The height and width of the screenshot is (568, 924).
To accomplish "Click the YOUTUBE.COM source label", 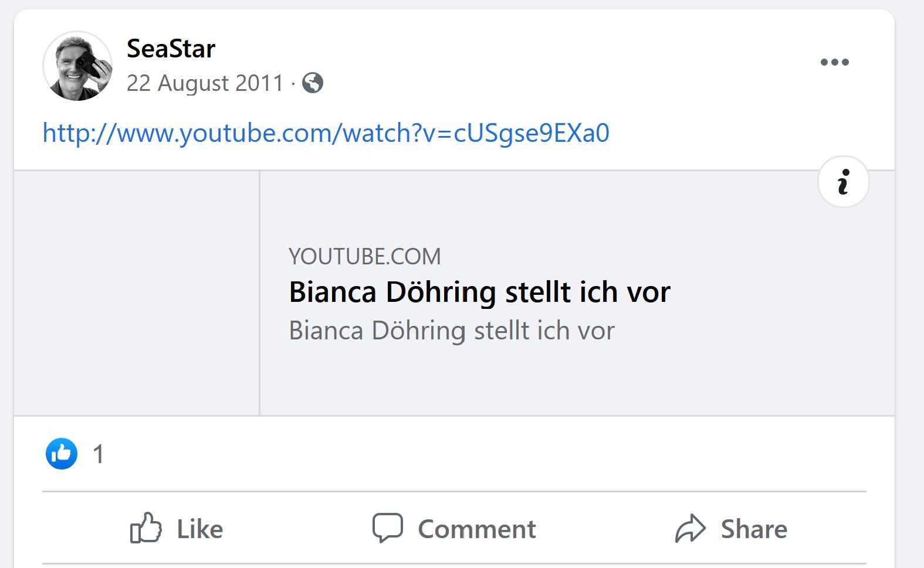I will pyautogui.click(x=364, y=257).
